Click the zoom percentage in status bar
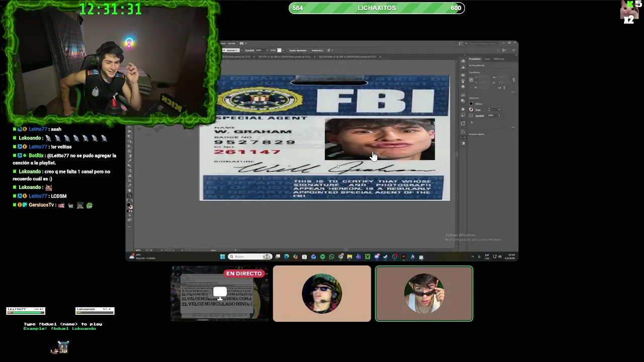The height and width of the screenshot is (362, 644). [138, 250]
